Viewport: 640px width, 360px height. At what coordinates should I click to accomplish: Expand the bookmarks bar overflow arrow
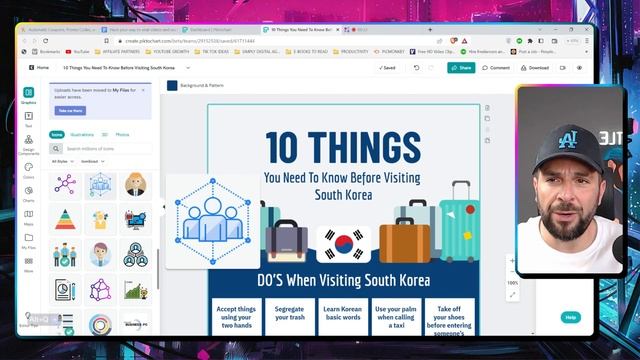tap(587, 52)
